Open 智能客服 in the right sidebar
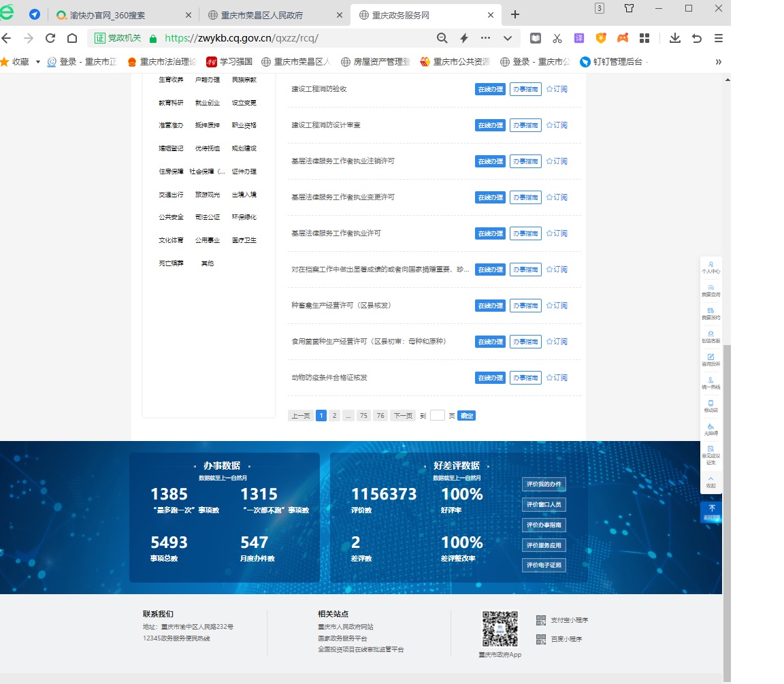This screenshot has width=784, height=684. pos(711,337)
